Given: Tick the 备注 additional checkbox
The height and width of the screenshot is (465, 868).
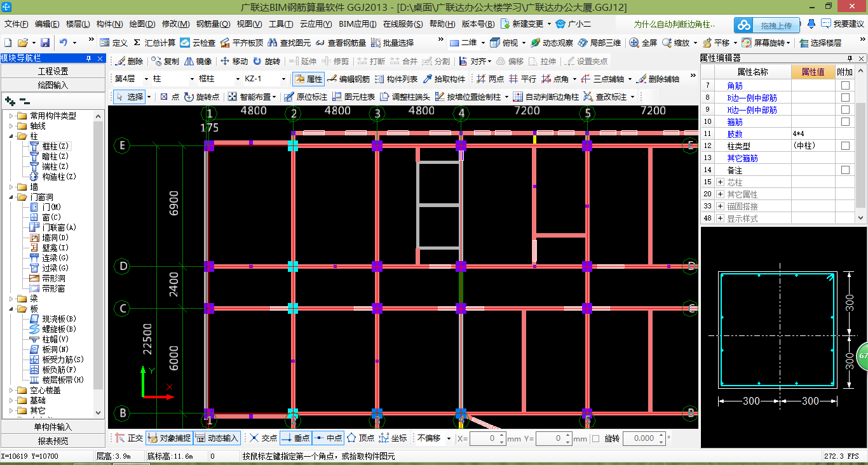Looking at the screenshot, I should (x=845, y=170).
